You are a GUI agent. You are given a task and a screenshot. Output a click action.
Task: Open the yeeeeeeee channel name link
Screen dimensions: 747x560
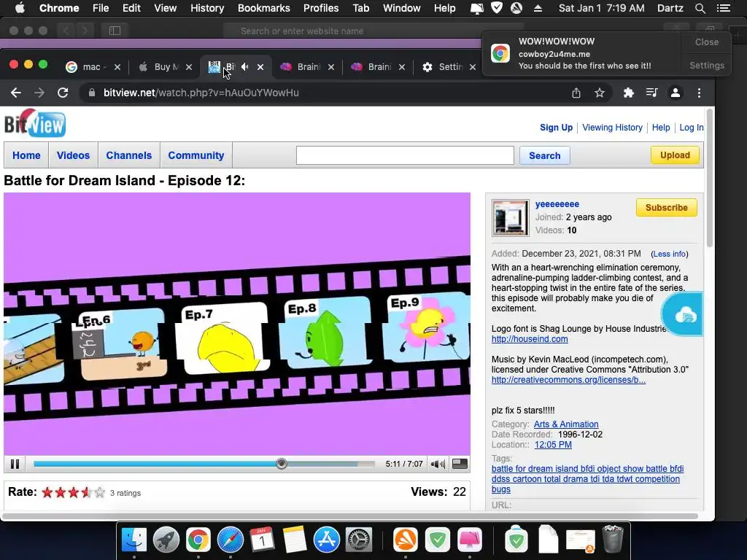[557, 204]
